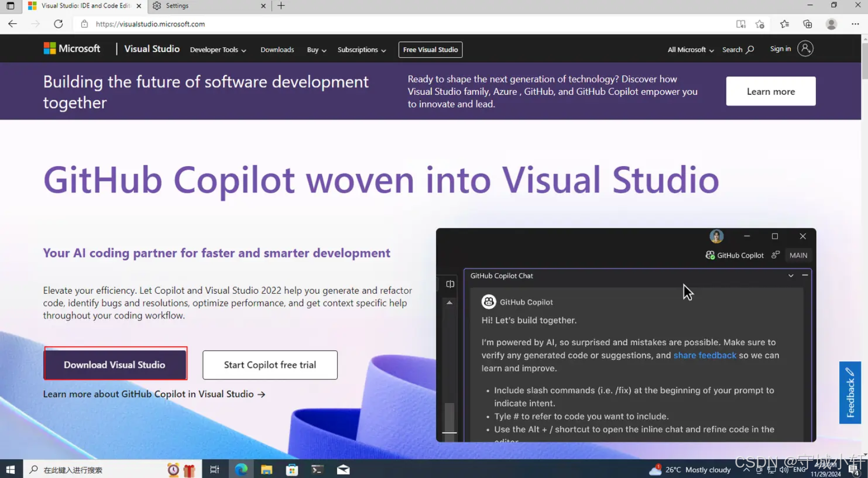Open Task View on the taskbar
The image size is (868, 478).
coord(215,470)
